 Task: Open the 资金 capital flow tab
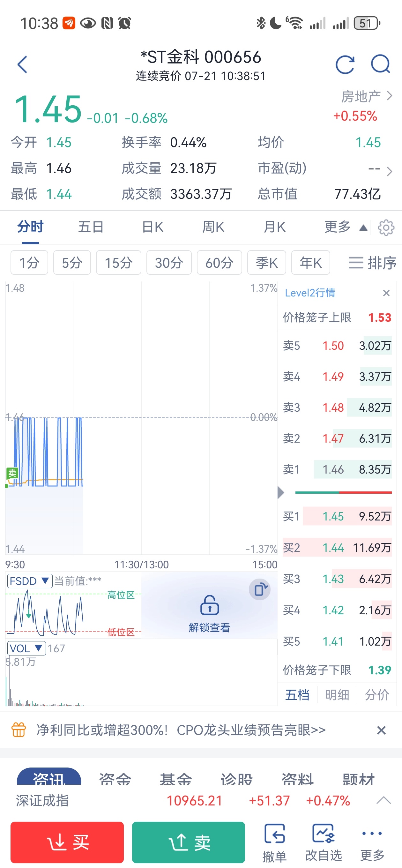115,778
